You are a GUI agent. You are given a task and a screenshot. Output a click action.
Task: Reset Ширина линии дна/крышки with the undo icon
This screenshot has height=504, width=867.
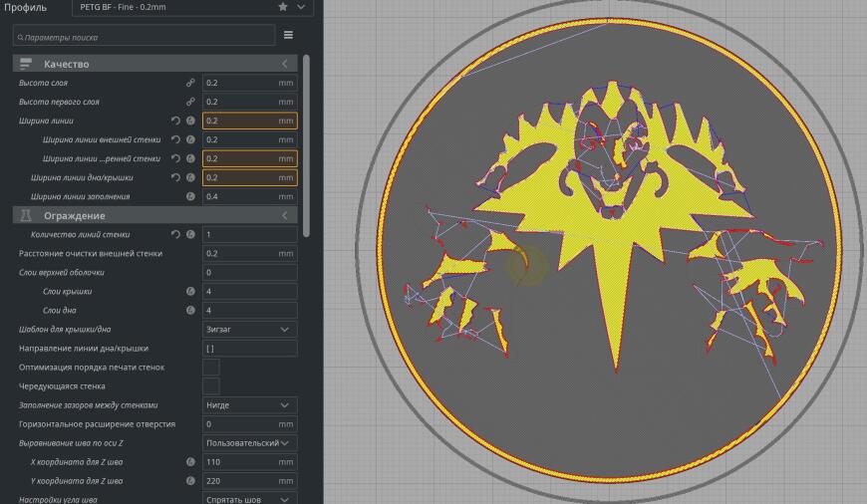click(175, 177)
